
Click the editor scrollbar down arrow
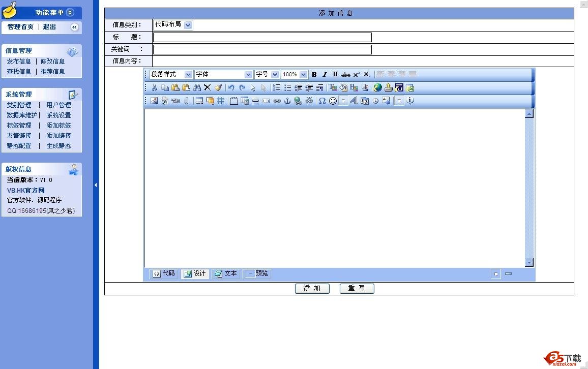point(529,262)
